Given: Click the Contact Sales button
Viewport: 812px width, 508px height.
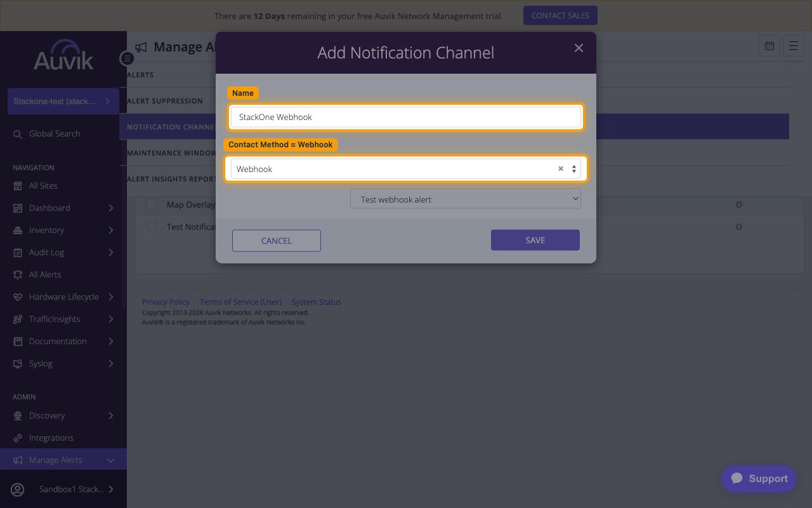Looking at the screenshot, I should [560, 15].
